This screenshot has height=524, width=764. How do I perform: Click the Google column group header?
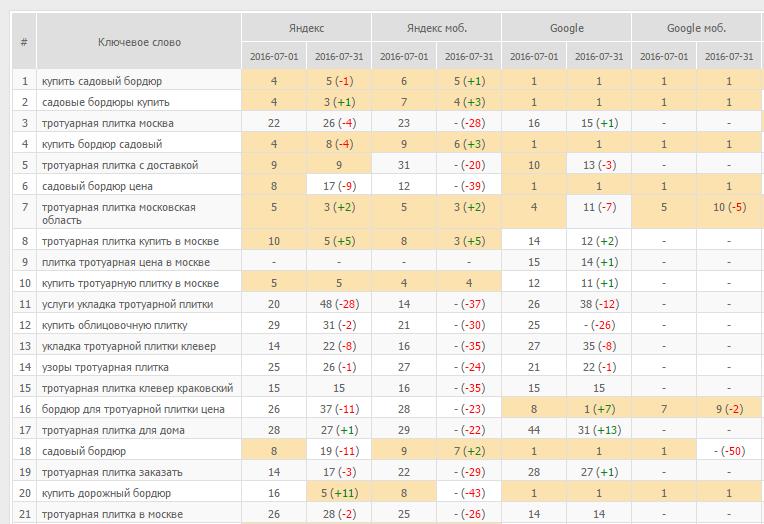coord(567,28)
